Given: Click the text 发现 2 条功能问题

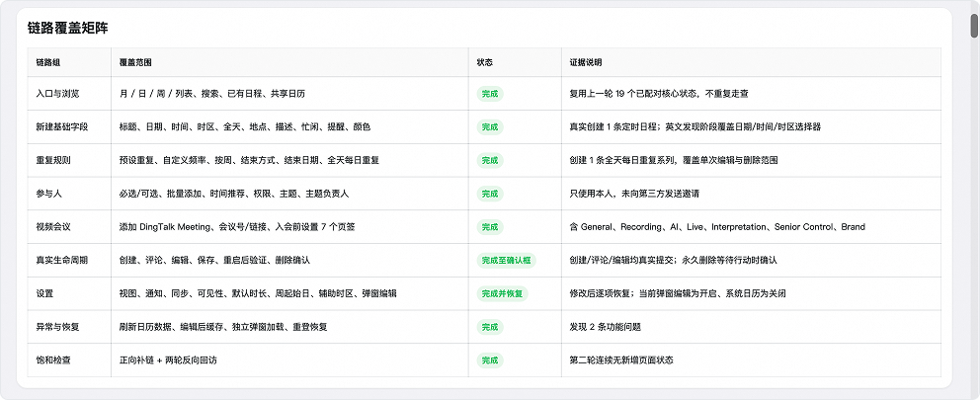Looking at the screenshot, I should (x=605, y=327).
